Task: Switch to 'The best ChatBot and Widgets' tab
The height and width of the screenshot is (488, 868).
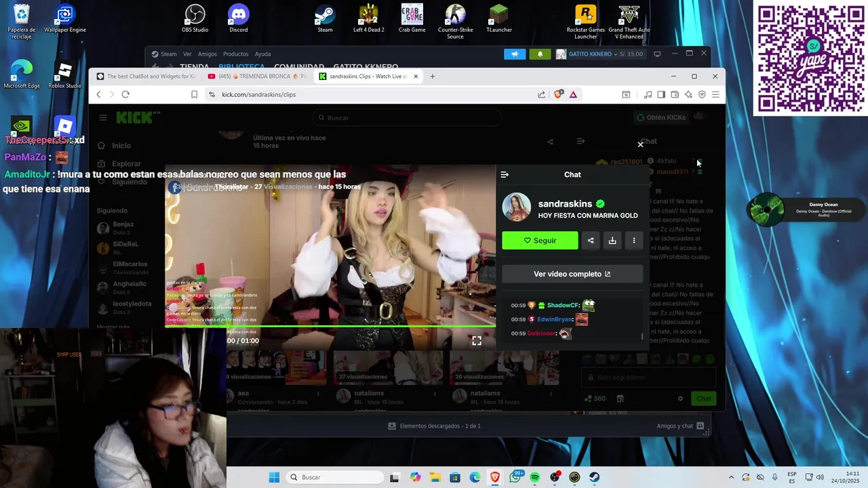Action: (145, 77)
